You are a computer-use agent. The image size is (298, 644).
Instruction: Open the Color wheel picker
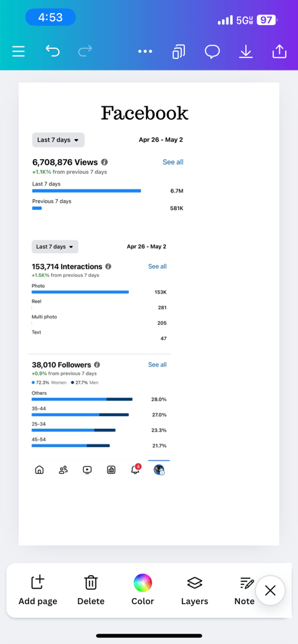(x=143, y=590)
